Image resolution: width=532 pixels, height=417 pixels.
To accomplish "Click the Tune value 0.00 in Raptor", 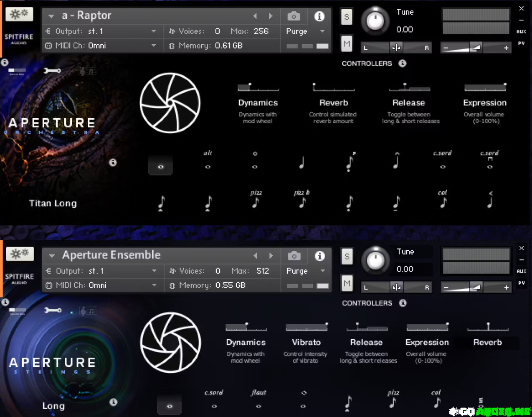I will [405, 30].
